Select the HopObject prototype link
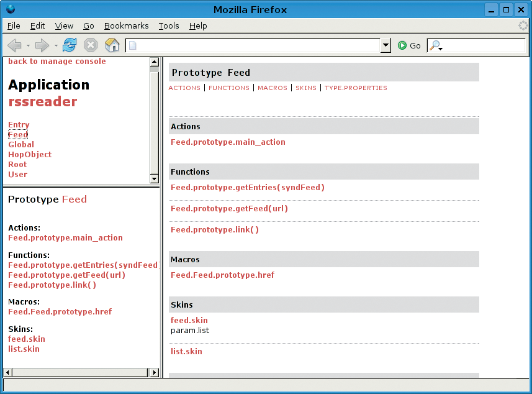 pos(30,155)
